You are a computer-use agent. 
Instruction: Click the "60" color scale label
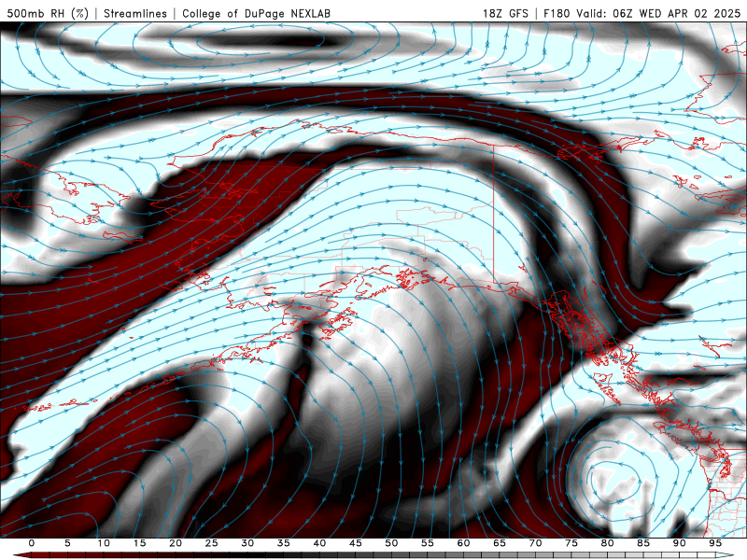463,543
